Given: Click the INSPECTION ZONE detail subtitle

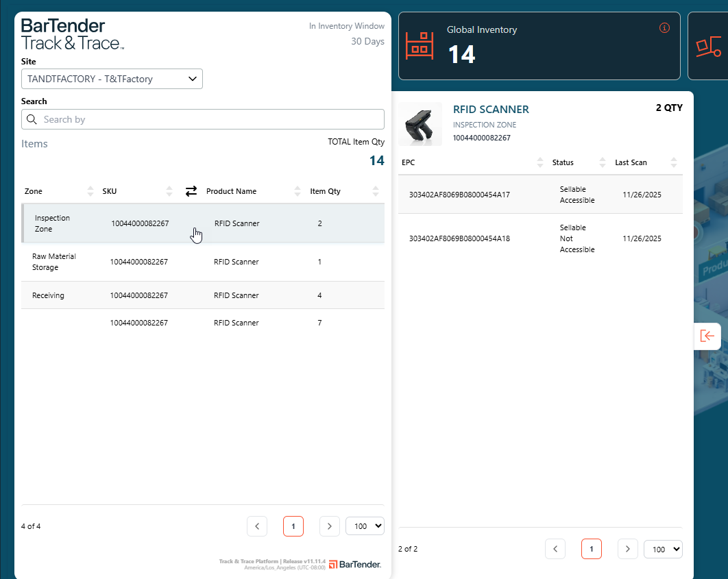Looking at the screenshot, I should click(484, 125).
